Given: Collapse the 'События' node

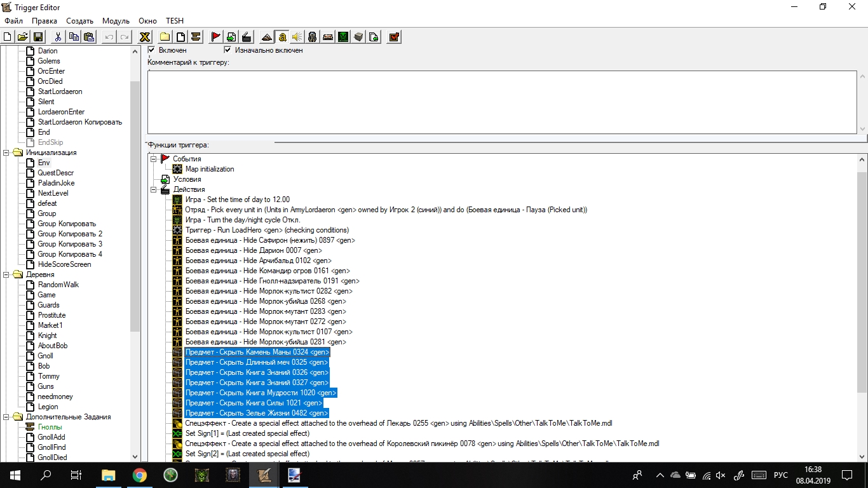Looking at the screenshot, I should [154, 159].
